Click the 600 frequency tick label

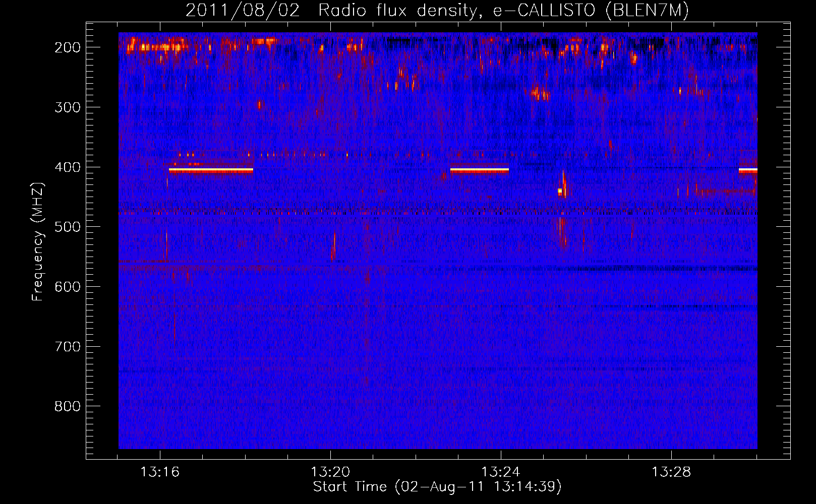[68, 287]
